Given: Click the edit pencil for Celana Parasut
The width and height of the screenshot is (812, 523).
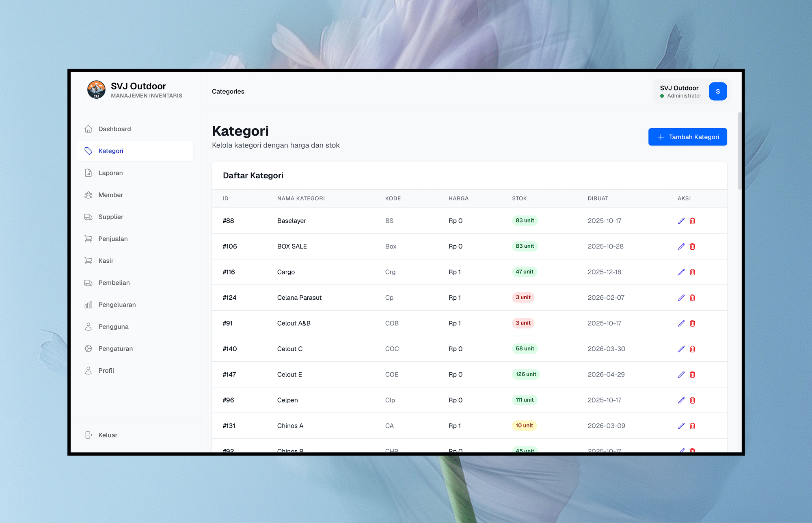Looking at the screenshot, I should click(681, 298).
